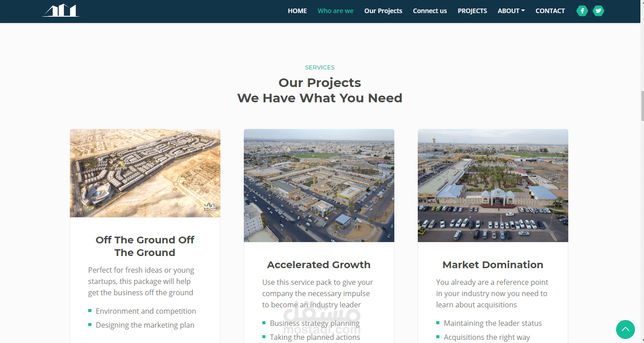The width and height of the screenshot is (644, 343).
Task: Expand the ABOUT dropdown menu
Action: tap(511, 11)
